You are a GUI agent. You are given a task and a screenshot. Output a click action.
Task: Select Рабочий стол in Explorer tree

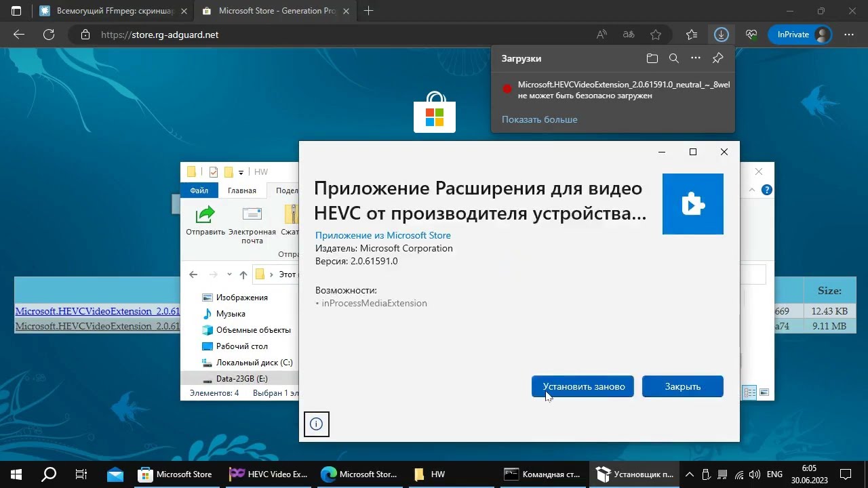241,346
